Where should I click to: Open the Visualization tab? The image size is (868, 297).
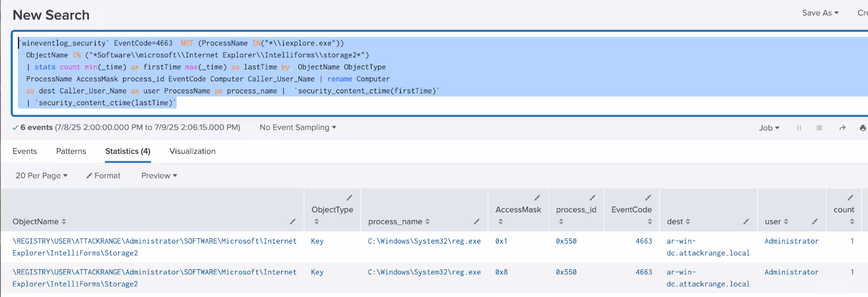[x=192, y=151]
